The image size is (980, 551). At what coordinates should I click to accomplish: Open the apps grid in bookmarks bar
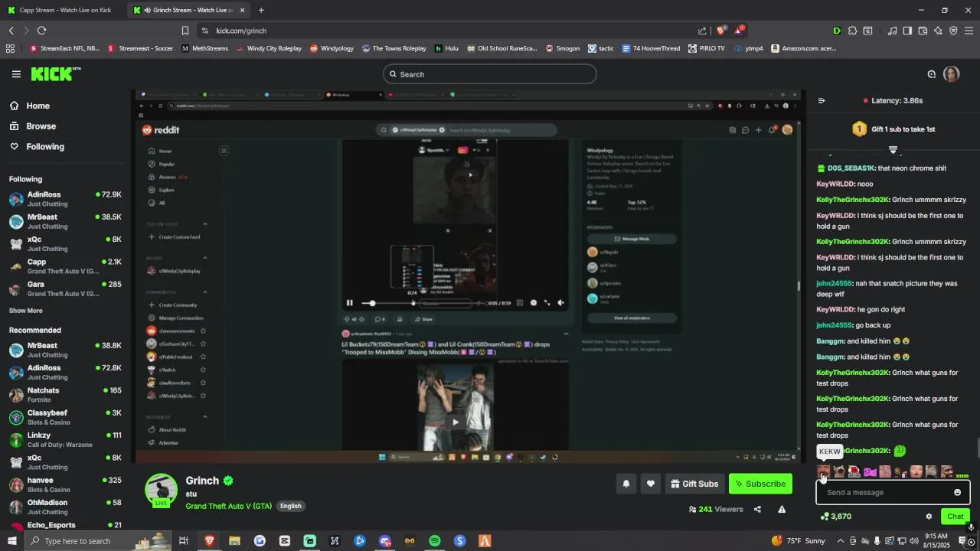tap(10, 48)
